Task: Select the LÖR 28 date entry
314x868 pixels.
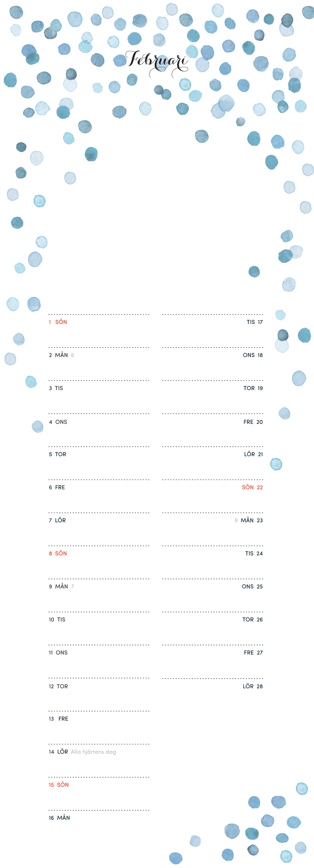Action: [x=253, y=687]
